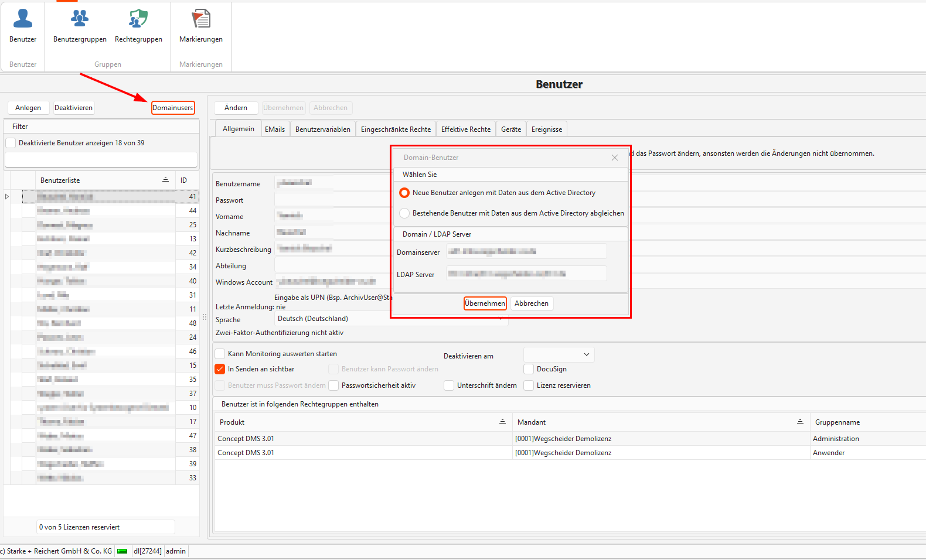The height and width of the screenshot is (560, 926).
Task: Click the green connection status indicator
Action: 122,551
